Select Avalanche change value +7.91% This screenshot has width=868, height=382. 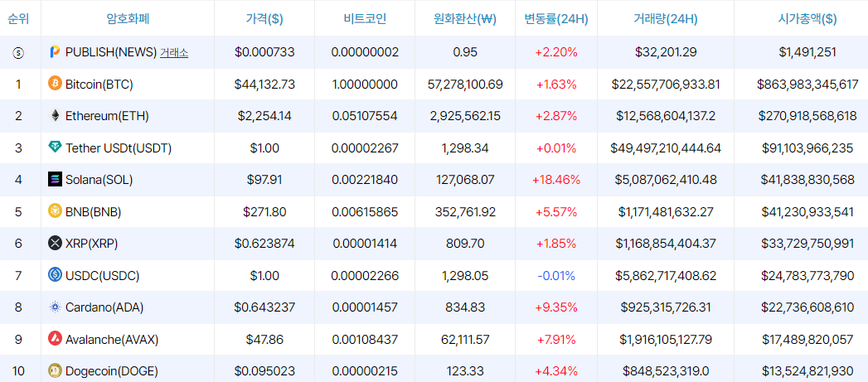[x=556, y=339]
